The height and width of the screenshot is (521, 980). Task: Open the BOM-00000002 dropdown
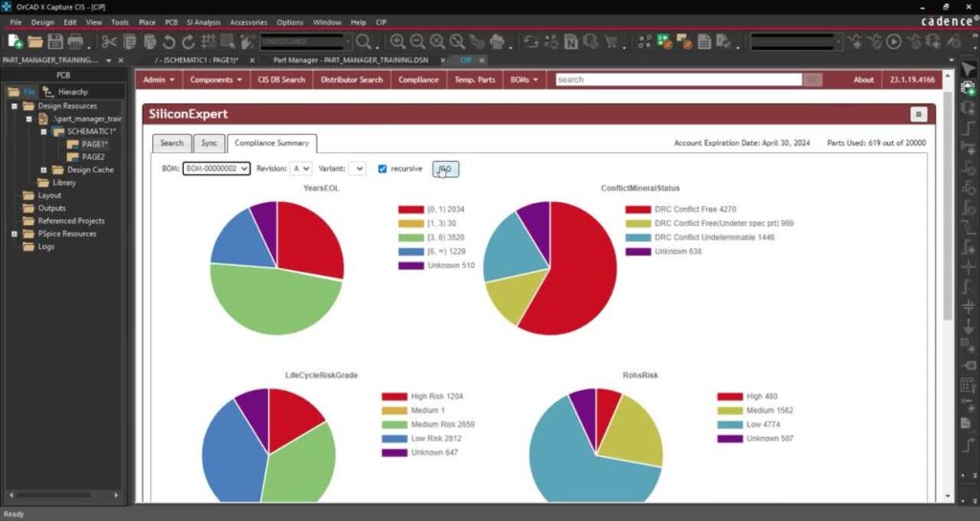tap(216, 169)
